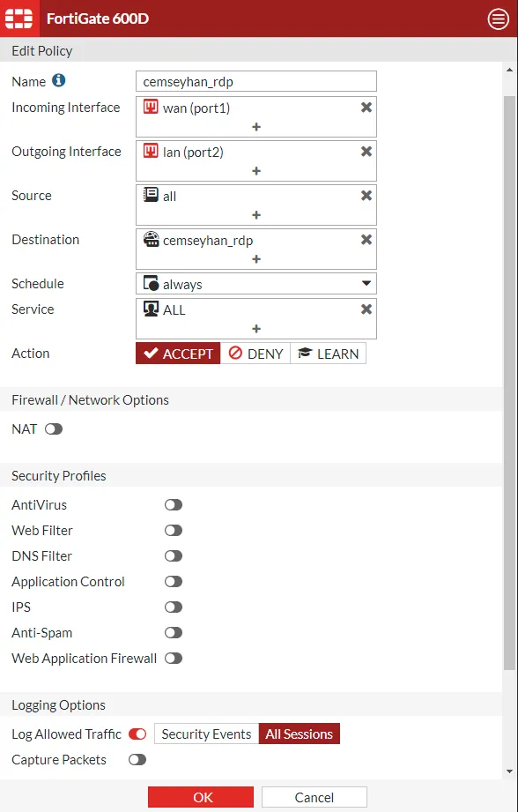Remove cemseyhan_rdp from Destination

click(x=366, y=239)
